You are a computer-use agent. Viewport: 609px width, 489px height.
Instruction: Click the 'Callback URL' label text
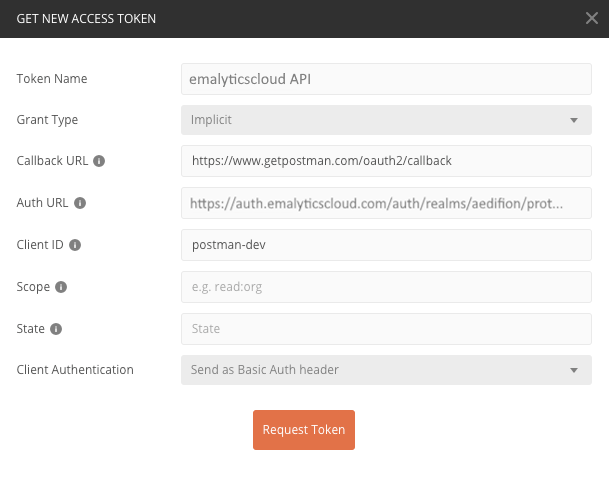[x=52, y=160]
